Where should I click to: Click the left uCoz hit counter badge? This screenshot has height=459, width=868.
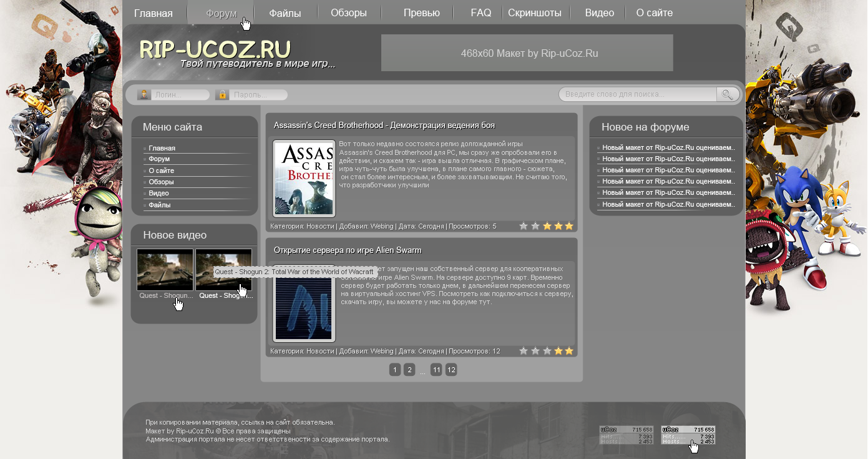(x=626, y=435)
